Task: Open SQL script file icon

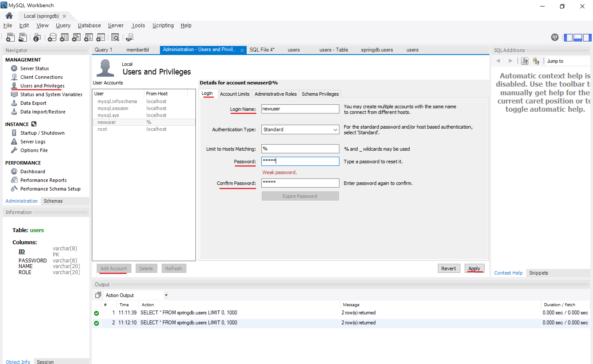Action: point(23,37)
